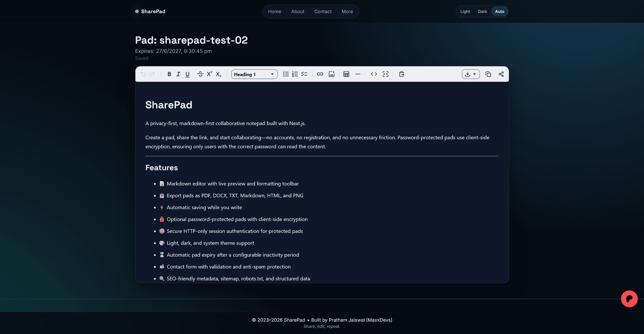644x334 pixels.
Task: Click the 'Export pads as PDF' list item
Action: pyautogui.click(x=235, y=196)
